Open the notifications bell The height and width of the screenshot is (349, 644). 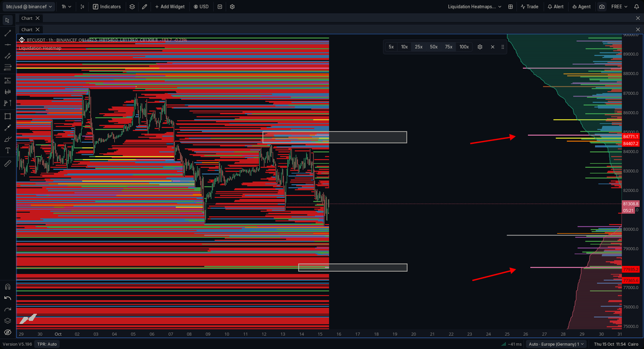tap(636, 7)
